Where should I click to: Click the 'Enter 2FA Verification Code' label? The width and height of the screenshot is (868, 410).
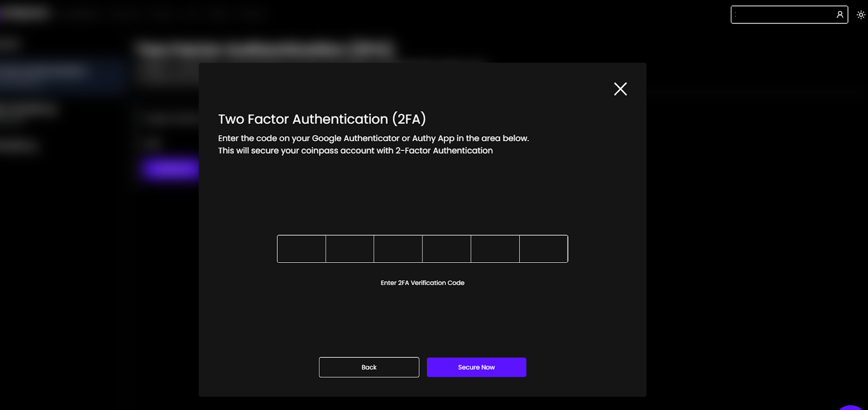point(423,283)
